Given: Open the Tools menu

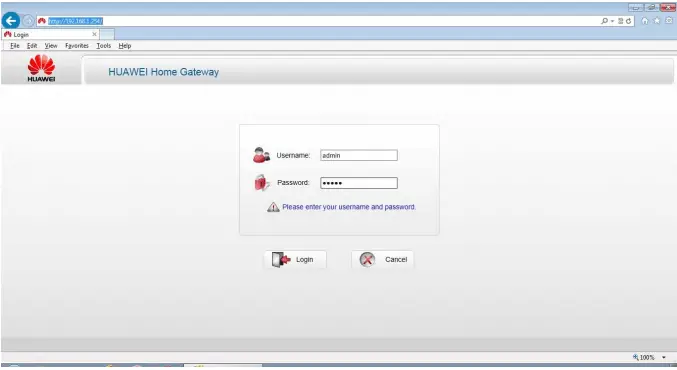Looking at the screenshot, I should [104, 46].
